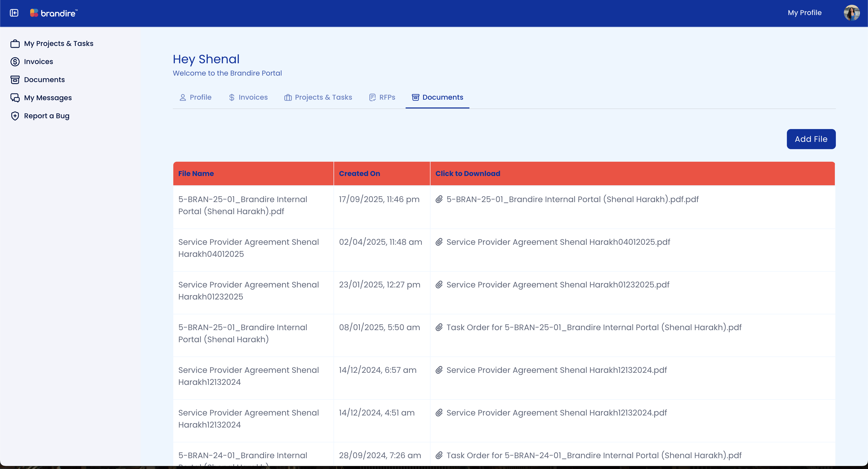Download Task Order for 5-BRAN-24-01 pdf

coord(594,455)
